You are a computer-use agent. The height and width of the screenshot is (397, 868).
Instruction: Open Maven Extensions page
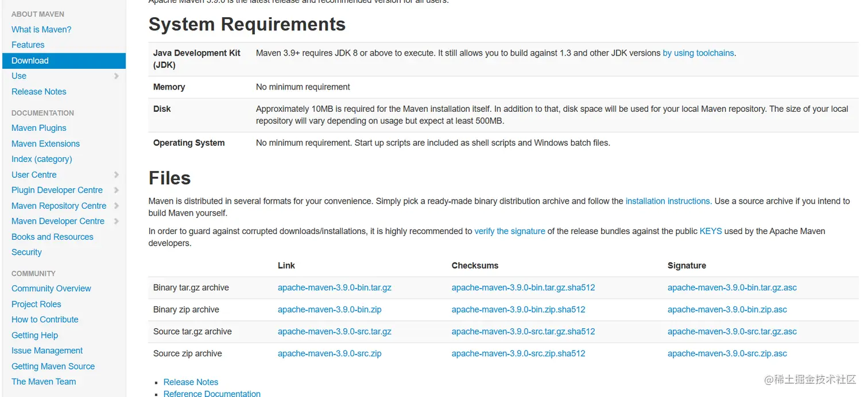pos(45,143)
